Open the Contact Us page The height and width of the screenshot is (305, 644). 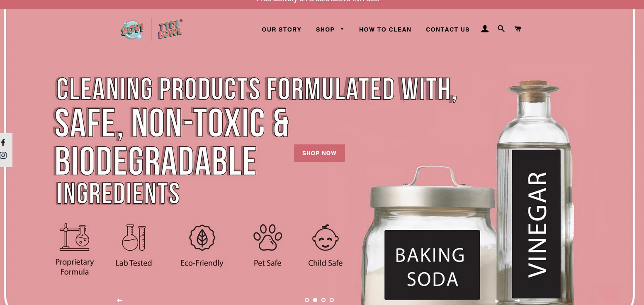click(x=448, y=29)
